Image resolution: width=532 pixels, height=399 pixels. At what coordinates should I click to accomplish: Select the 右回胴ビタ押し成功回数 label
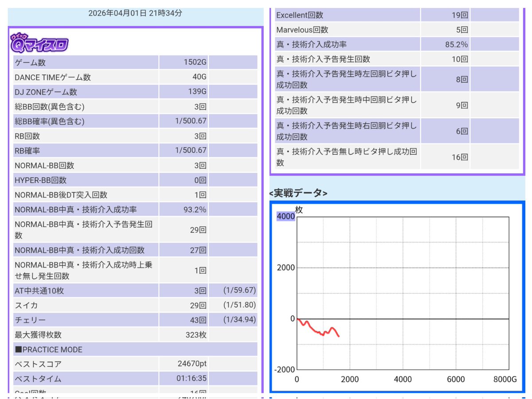[x=347, y=131]
